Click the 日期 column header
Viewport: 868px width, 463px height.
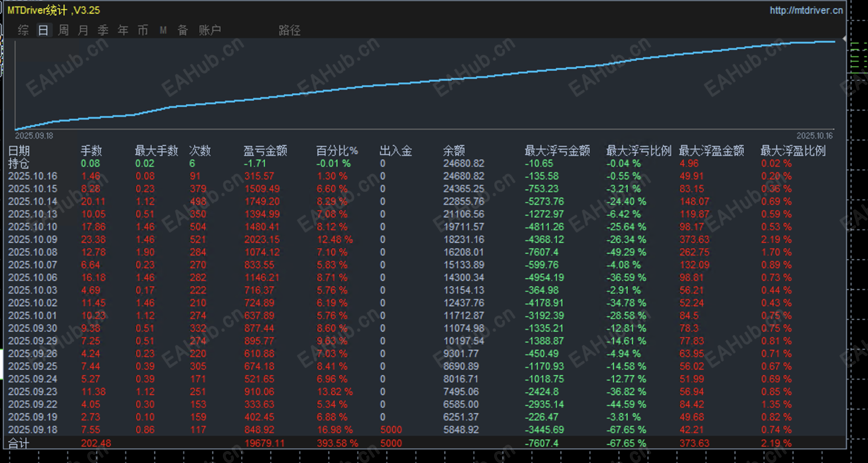(x=19, y=151)
